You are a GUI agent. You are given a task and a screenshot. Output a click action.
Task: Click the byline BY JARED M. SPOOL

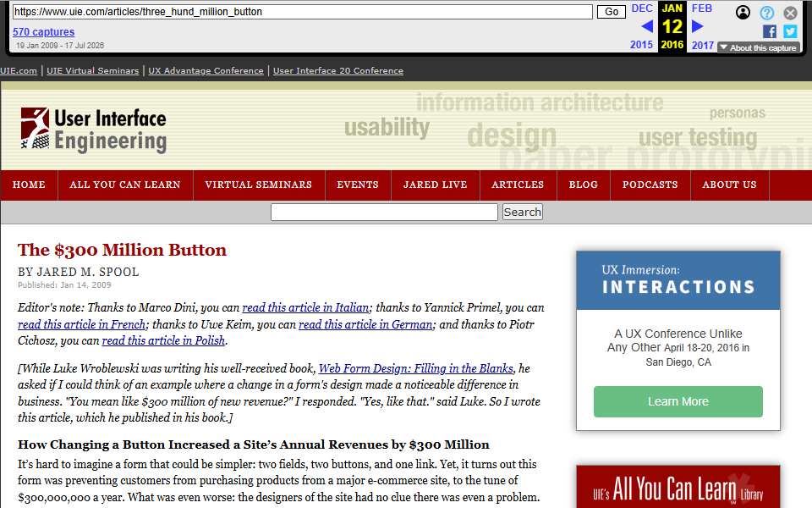click(x=78, y=272)
